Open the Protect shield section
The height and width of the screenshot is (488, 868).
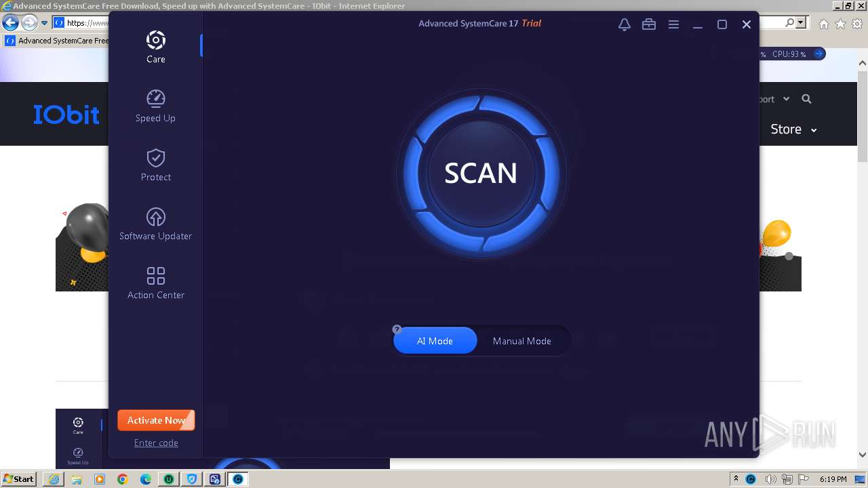click(155, 165)
